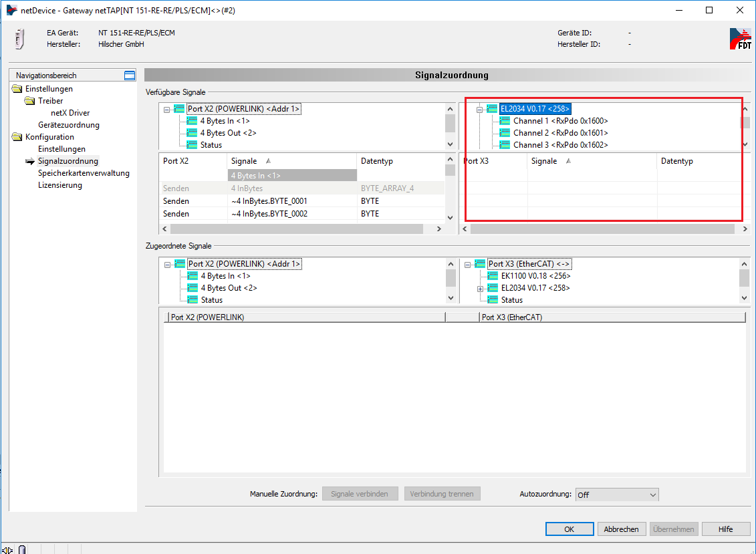
Task: Click horizontal scrollbar under Port X2 signal table
Action: click(297, 229)
